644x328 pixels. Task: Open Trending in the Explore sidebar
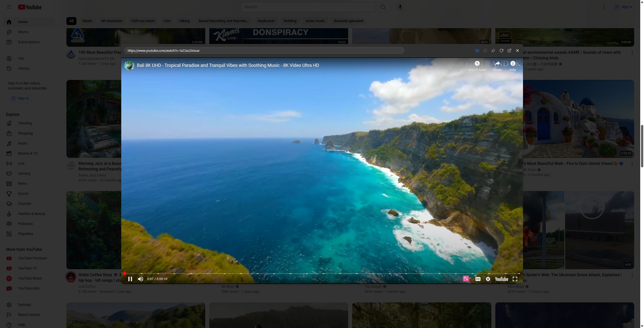[25, 123]
